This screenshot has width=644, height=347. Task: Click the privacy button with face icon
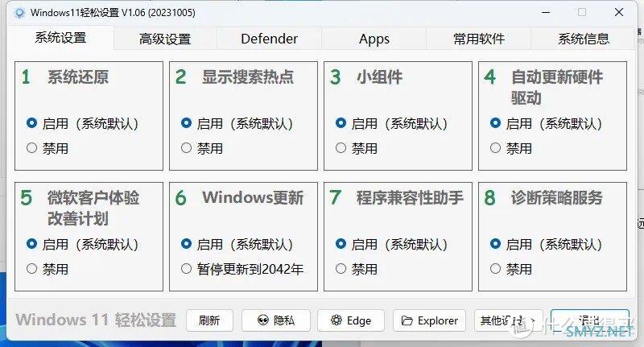(x=275, y=320)
